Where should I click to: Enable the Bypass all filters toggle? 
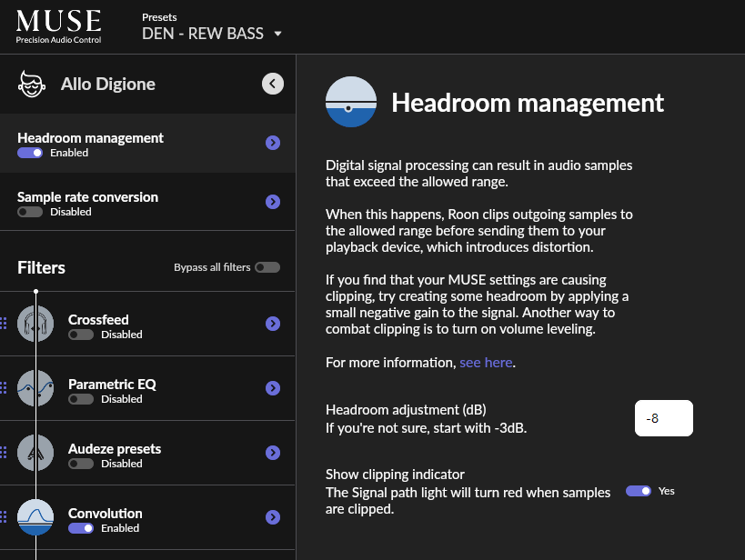click(267, 266)
